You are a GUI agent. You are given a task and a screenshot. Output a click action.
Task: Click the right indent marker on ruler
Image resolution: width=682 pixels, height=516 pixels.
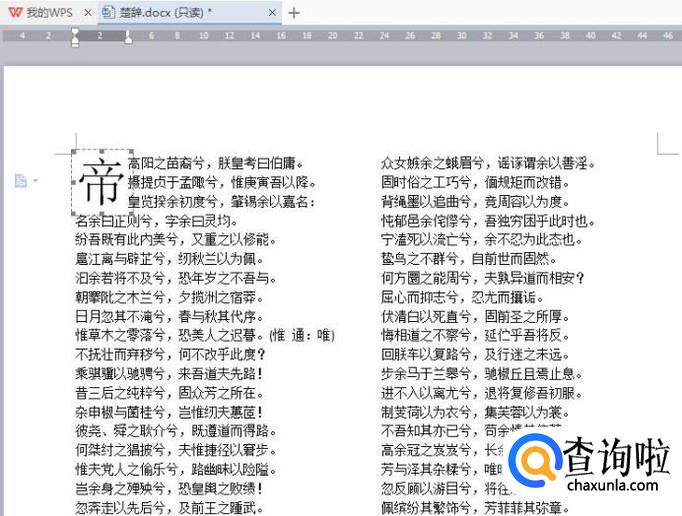pos(128,38)
